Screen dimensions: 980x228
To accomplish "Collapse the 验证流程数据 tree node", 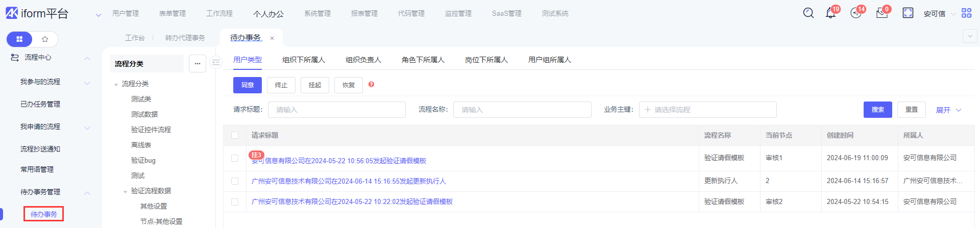I will 126,192.
